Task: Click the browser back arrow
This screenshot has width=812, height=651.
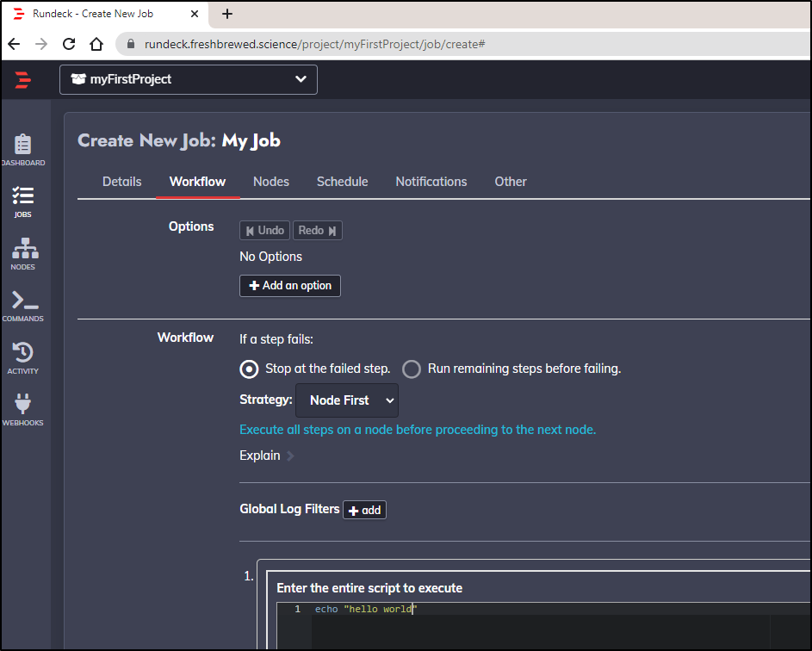Action: 14,44
